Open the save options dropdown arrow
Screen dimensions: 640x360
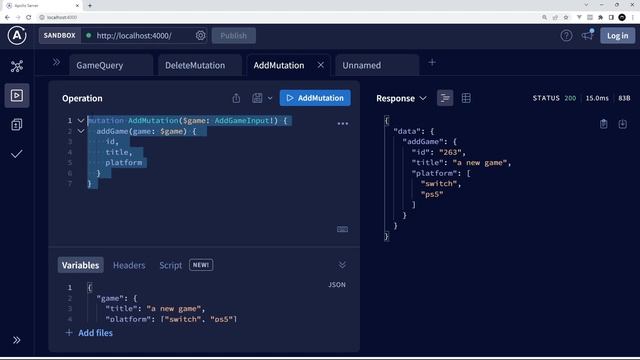click(270, 98)
